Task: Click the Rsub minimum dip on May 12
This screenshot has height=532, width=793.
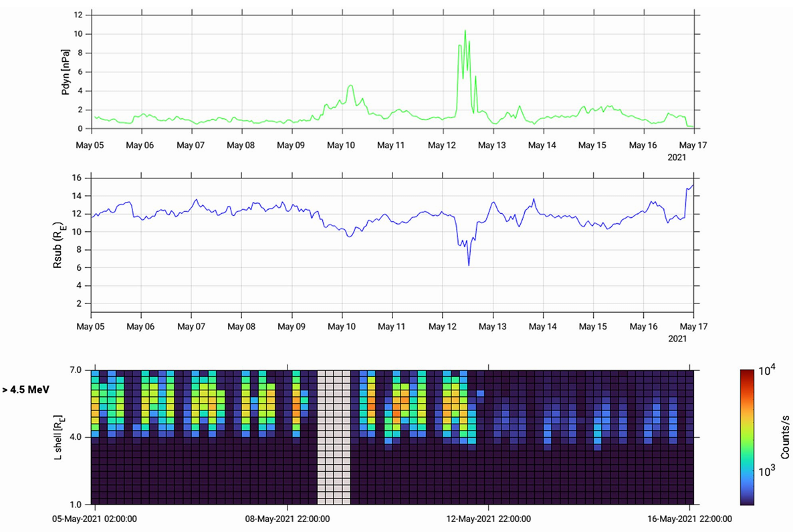Action: 469,264
